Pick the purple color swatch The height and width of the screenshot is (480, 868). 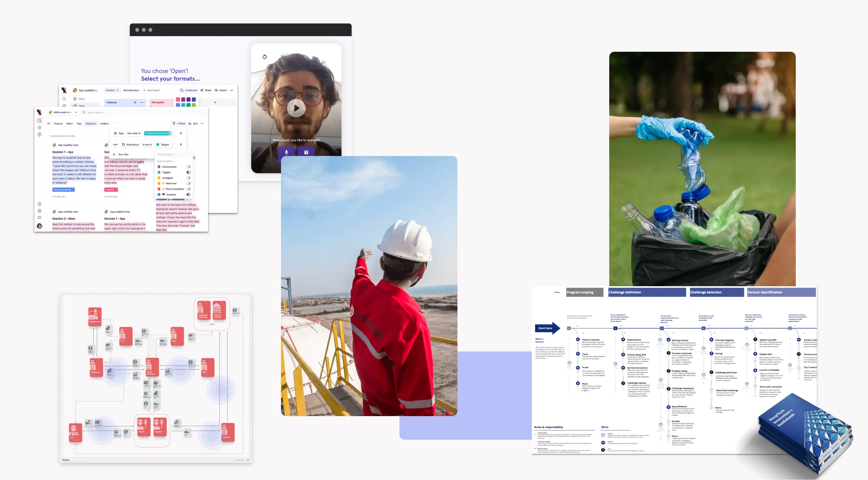189,99
